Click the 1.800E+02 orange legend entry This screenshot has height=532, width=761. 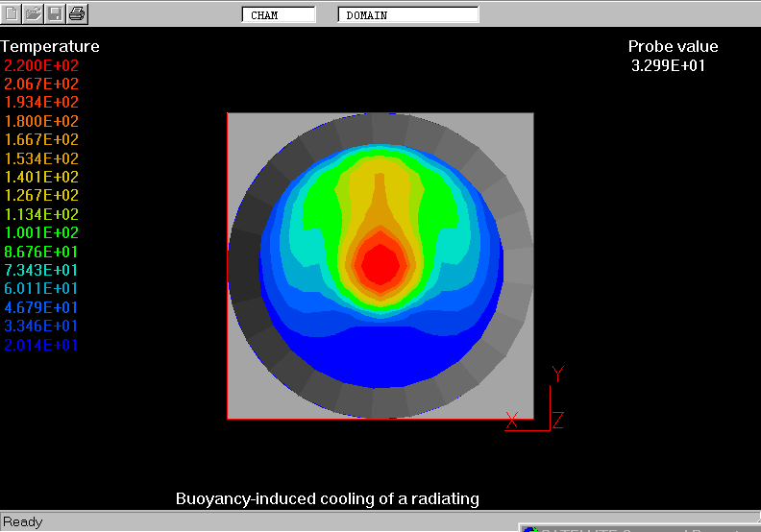41,121
